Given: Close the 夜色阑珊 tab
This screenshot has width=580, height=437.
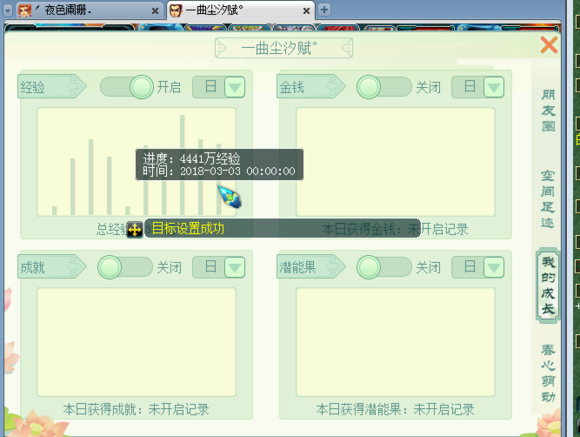Looking at the screenshot, I should click(155, 11).
